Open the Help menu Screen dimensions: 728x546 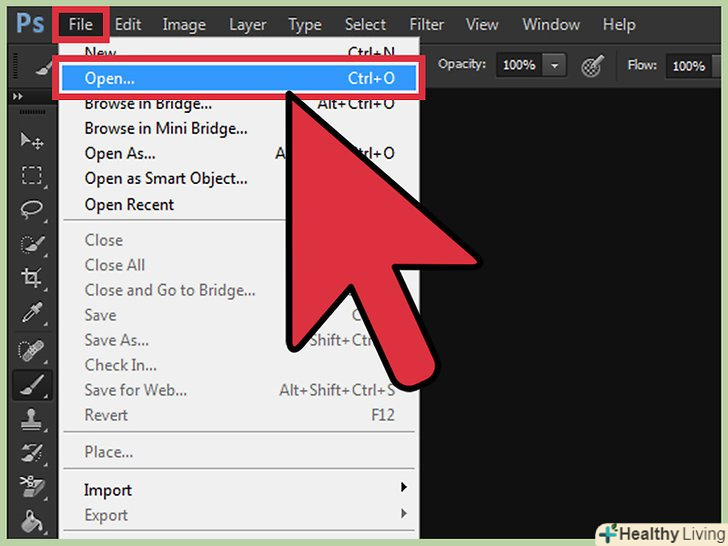pos(619,25)
